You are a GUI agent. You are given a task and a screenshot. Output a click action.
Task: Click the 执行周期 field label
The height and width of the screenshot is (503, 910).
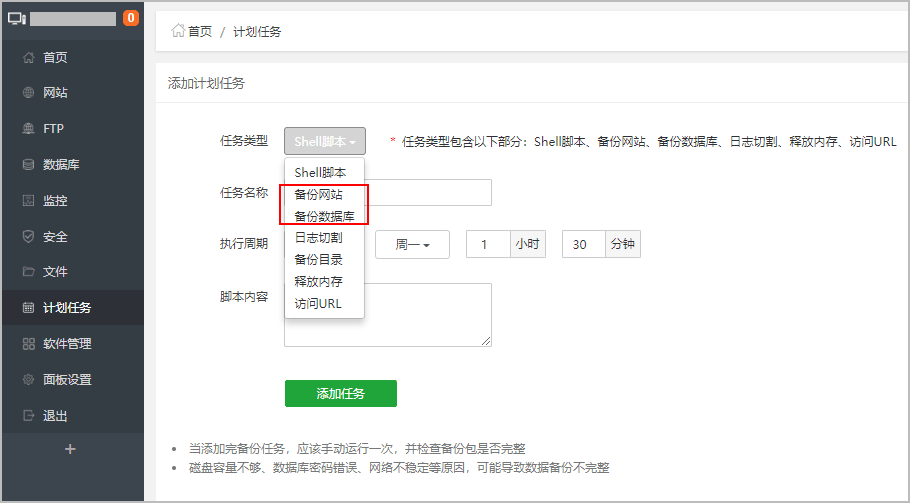244,244
